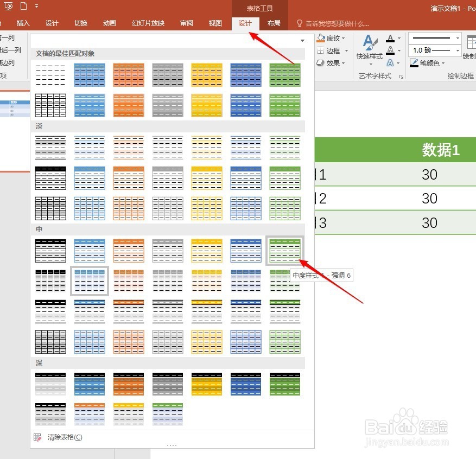476x459 pixels.
Task: Pick the yellow themed style in first row
Action: (x=207, y=75)
